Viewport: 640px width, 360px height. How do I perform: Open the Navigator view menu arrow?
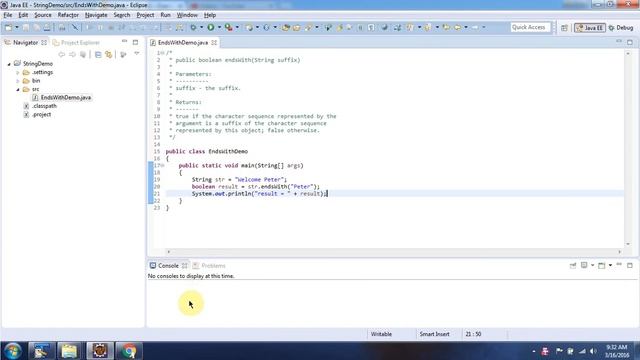point(137,53)
